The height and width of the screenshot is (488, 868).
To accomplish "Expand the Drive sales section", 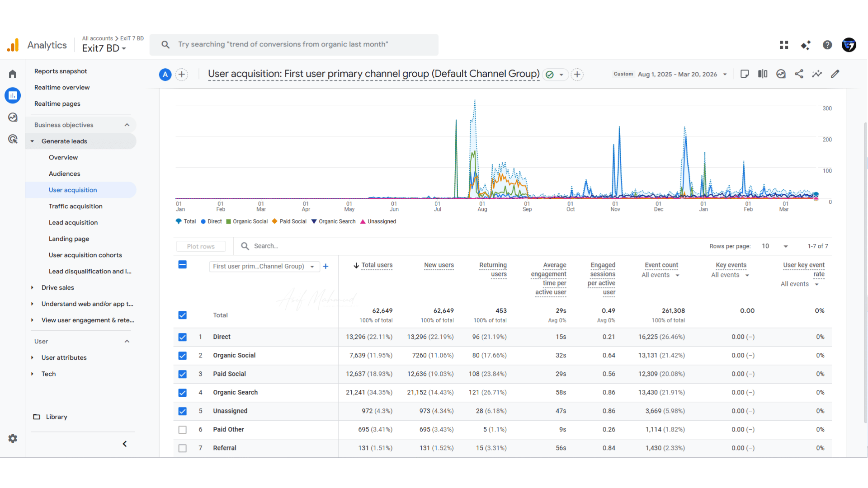I will pyautogui.click(x=58, y=287).
